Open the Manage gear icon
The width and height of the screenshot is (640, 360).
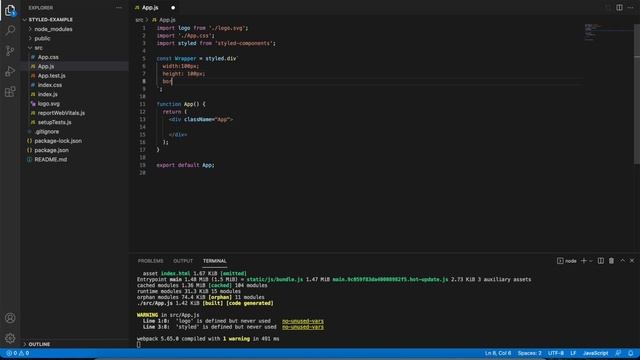10,338
